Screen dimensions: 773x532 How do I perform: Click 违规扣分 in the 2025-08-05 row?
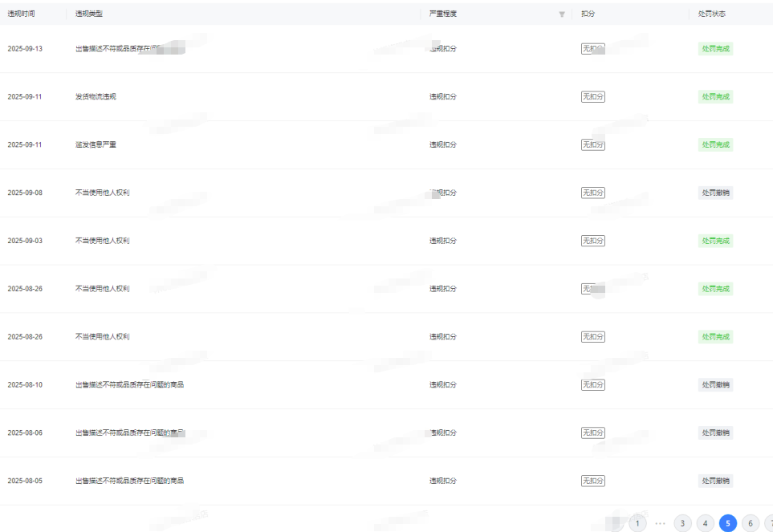click(x=443, y=481)
